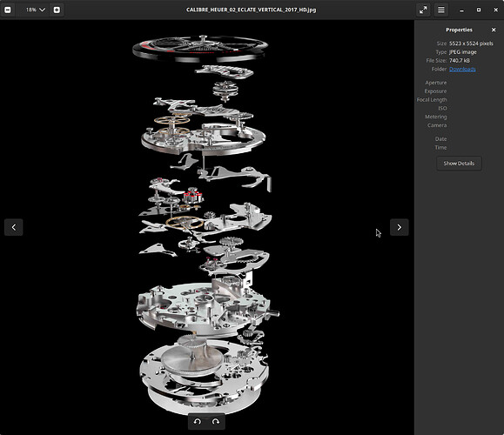
Task: Zoom out with the minus button
Action: [8, 10]
